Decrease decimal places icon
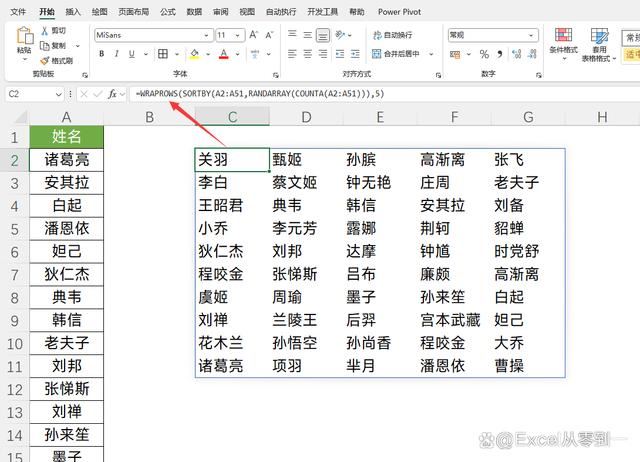 click(532, 54)
